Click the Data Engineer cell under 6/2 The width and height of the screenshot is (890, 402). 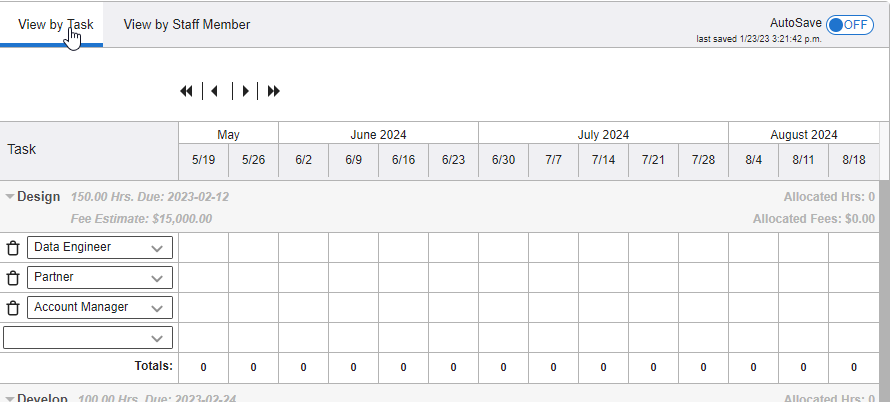pyautogui.click(x=303, y=248)
